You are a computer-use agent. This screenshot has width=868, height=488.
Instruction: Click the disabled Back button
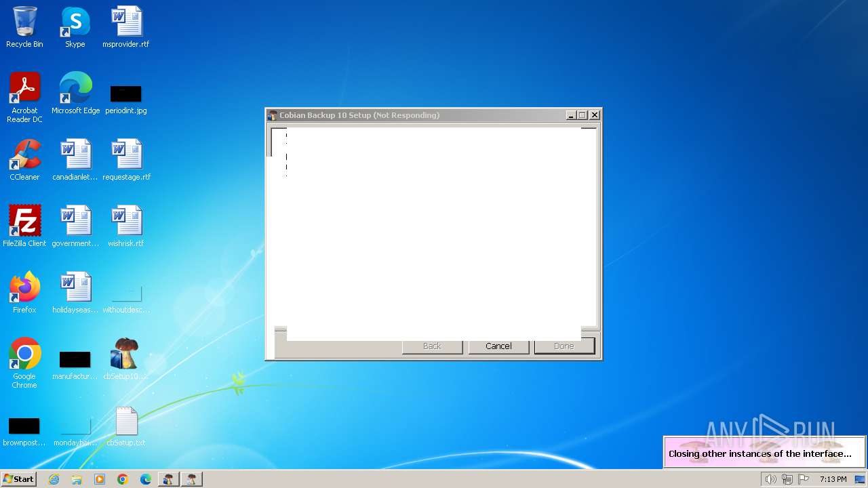[432, 346]
